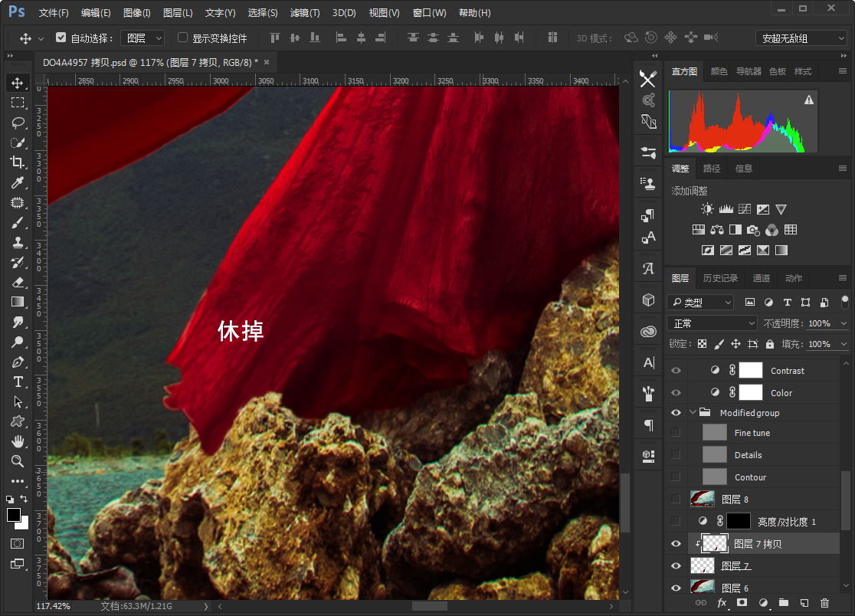This screenshot has height=616, width=855.
Task: Create new fill or adjustment layer
Action: click(x=763, y=603)
